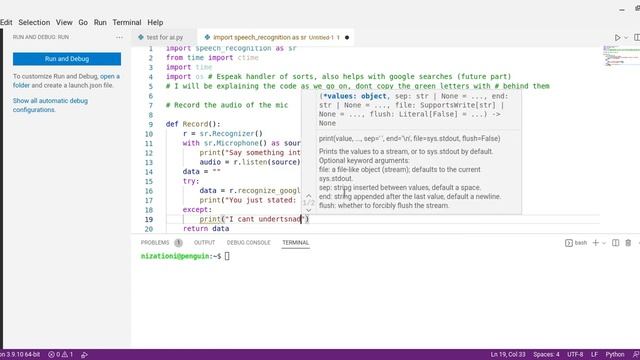Click line number 19 in the gutter
Viewport: 640px width, 360px height.
tap(149, 219)
